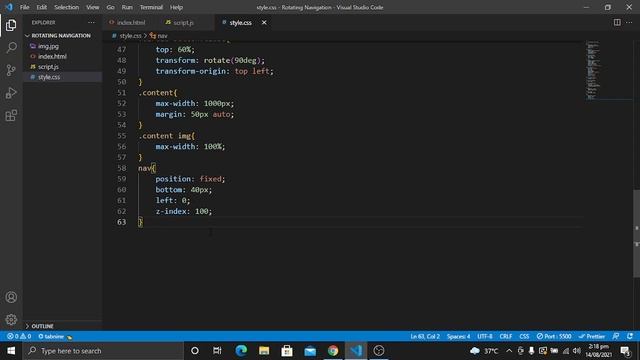
Task: Open Task View on the taskbar
Action: [x=217, y=351]
